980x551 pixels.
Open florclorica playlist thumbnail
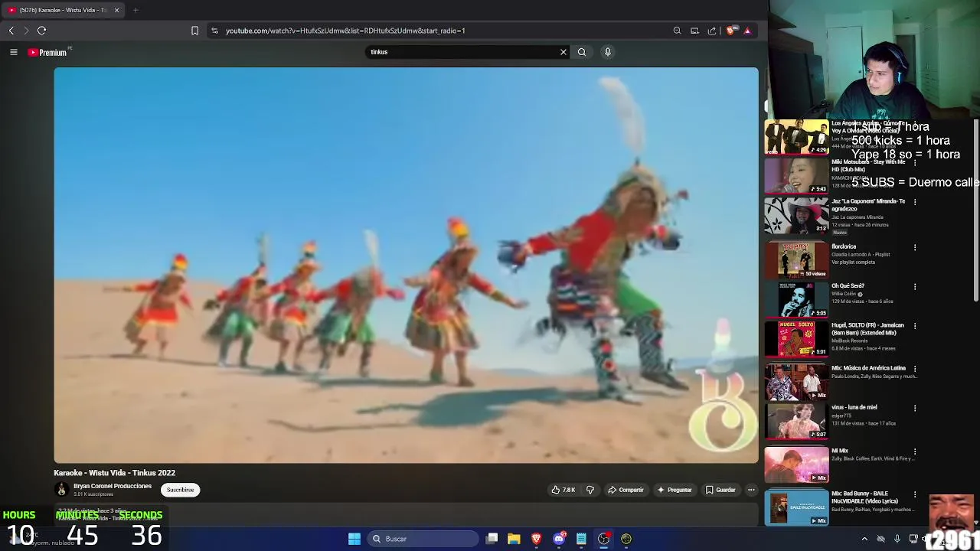coord(796,259)
